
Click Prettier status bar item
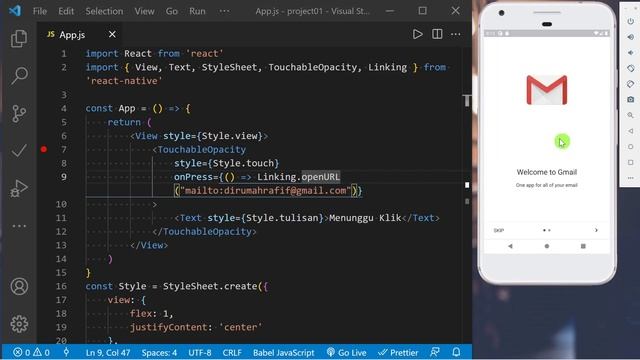point(398,352)
